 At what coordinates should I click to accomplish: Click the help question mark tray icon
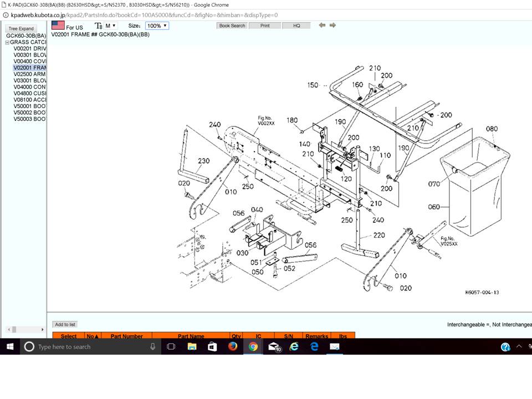pyautogui.click(x=505, y=347)
